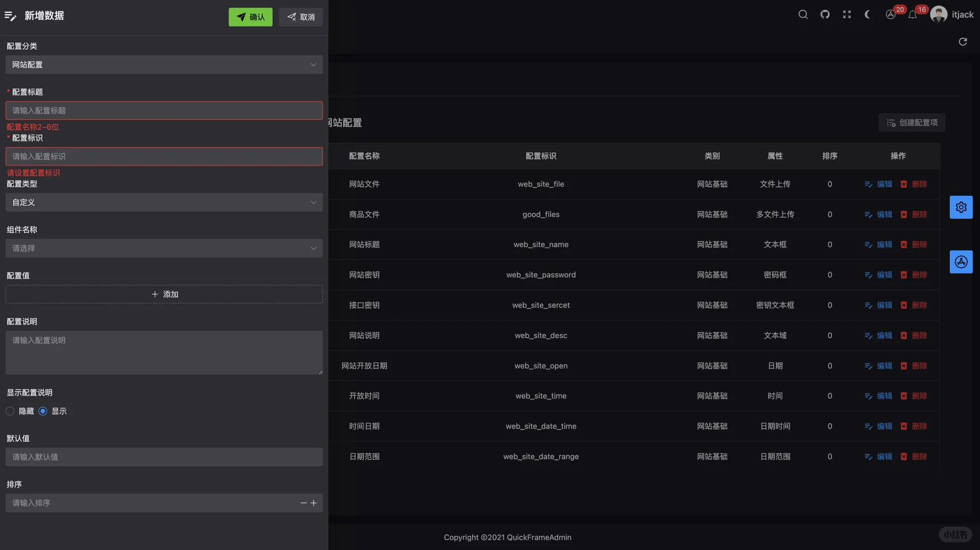Click delete icon for web_site_desc row
This screenshot has height=550, width=980.
pos(904,336)
